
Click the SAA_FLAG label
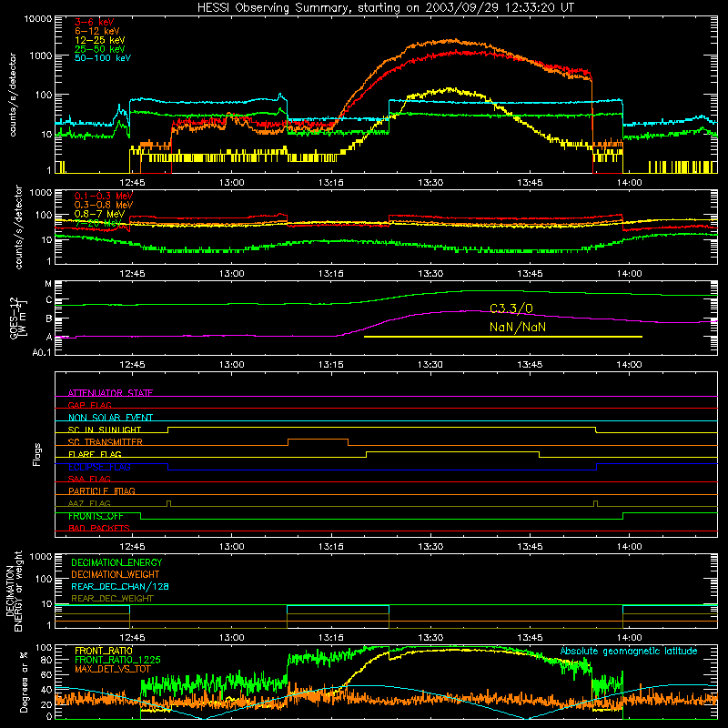click(89, 479)
